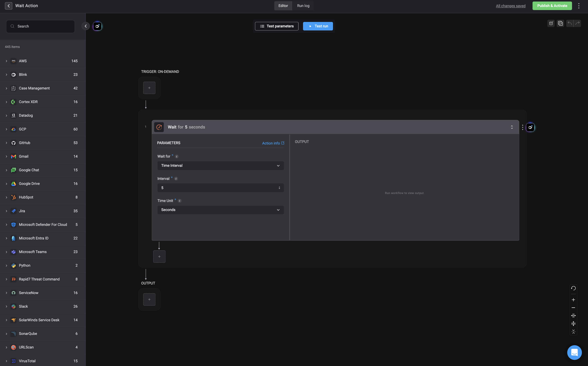Open the AI copilot icon near sidebar

[x=97, y=26]
